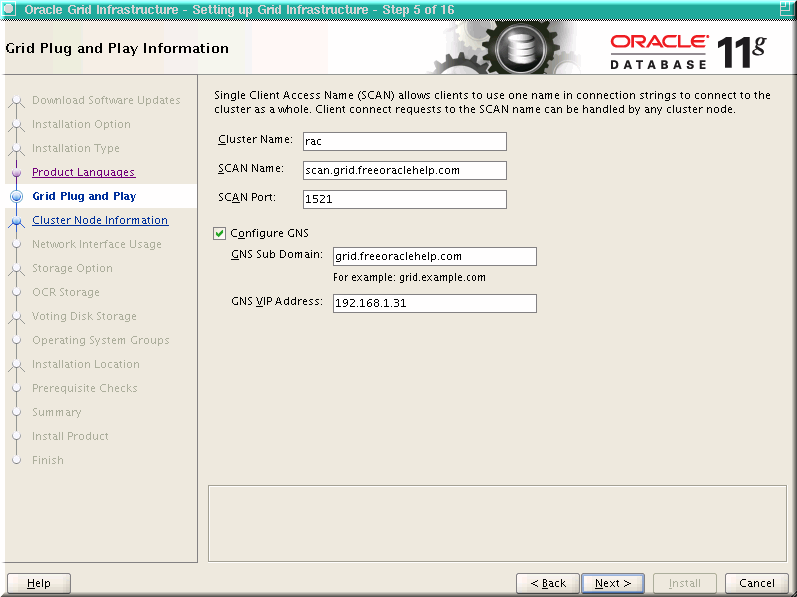Click the SCAN Port input field
Image resolution: width=797 pixels, height=597 pixels.
(405, 199)
